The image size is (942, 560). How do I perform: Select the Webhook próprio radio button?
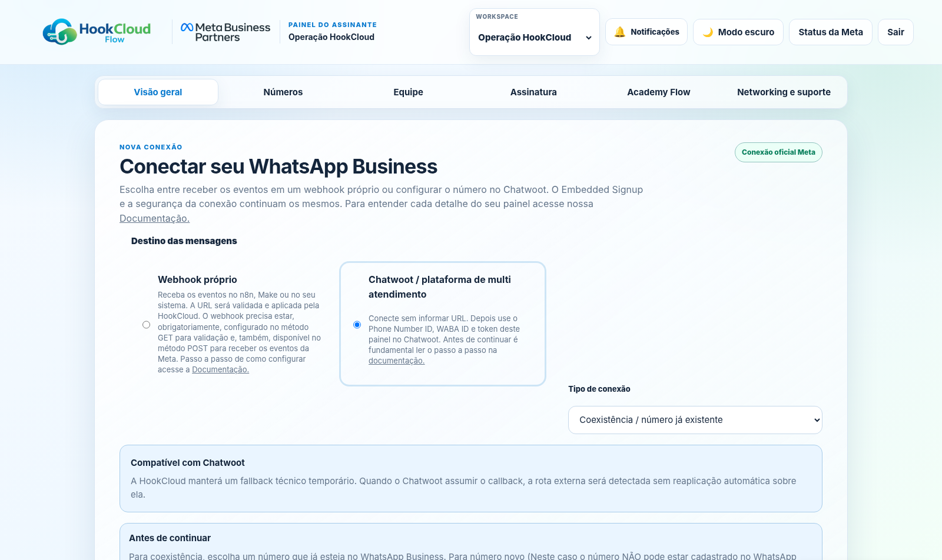tap(146, 325)
